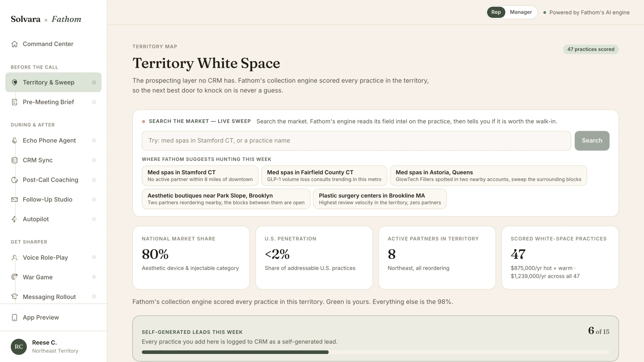This screenshot has width=644, height=362.
Task: Click the Search the Market — Live Sweep label
Action: (x=200, y=121)
